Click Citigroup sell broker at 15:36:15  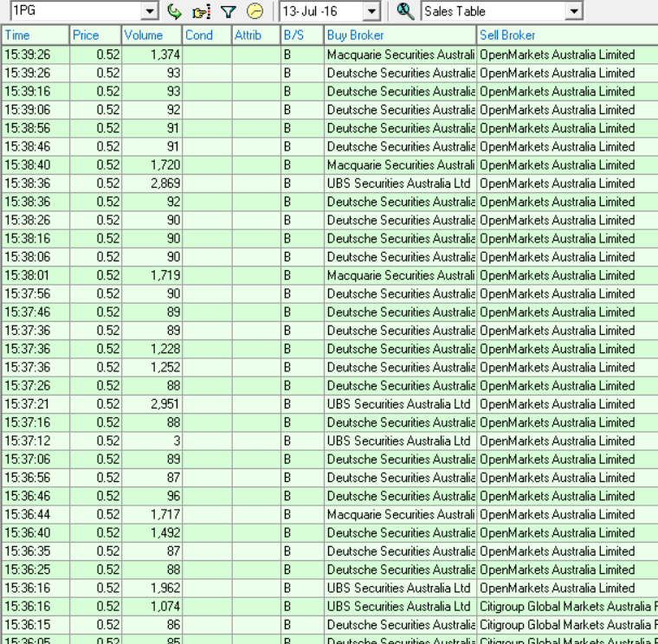(567, 625)
